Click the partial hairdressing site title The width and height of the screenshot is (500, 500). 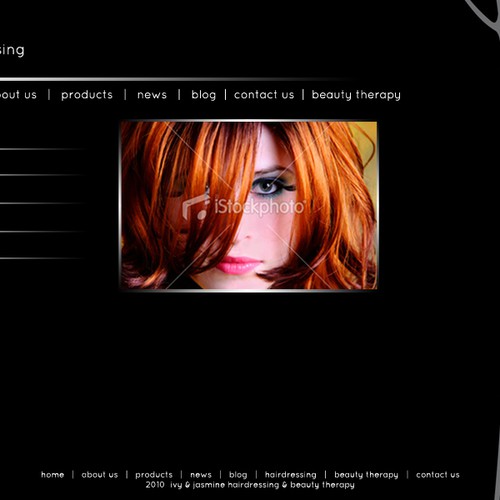[x=12, y=50]
